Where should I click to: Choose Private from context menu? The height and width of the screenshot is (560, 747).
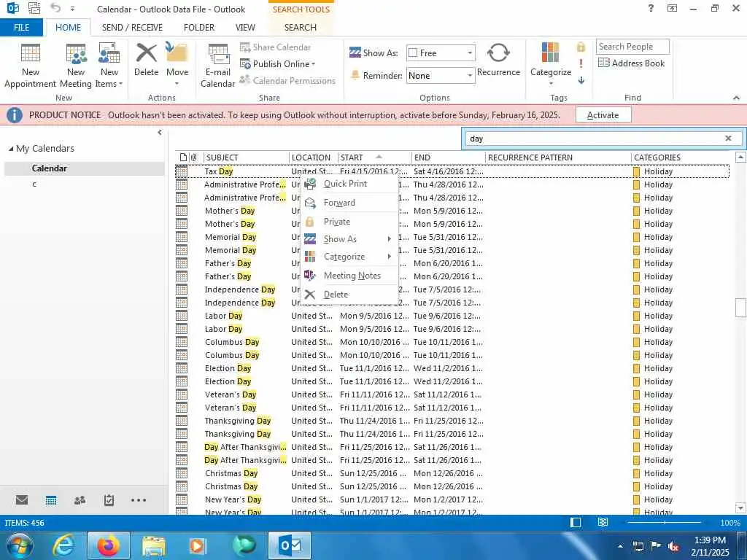(x=349, y=222)
